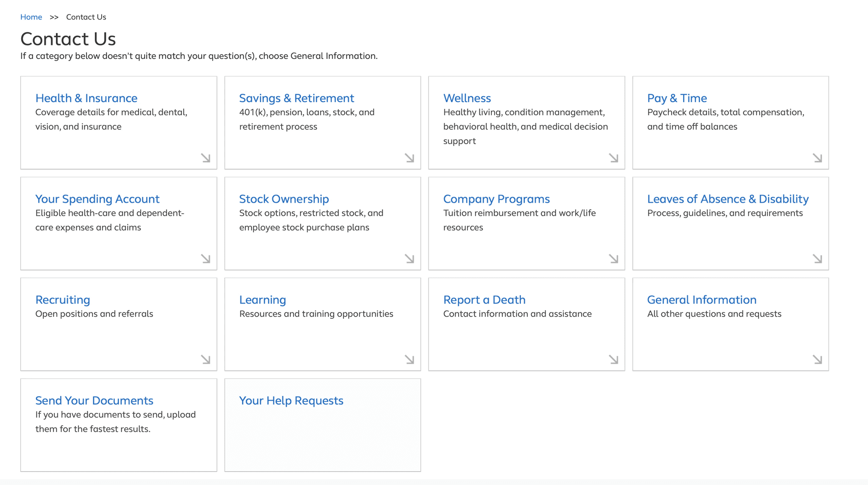Screen dimensions: 868x485
Task: Expand the Learning card via its arrow
Action: point(409,360)
